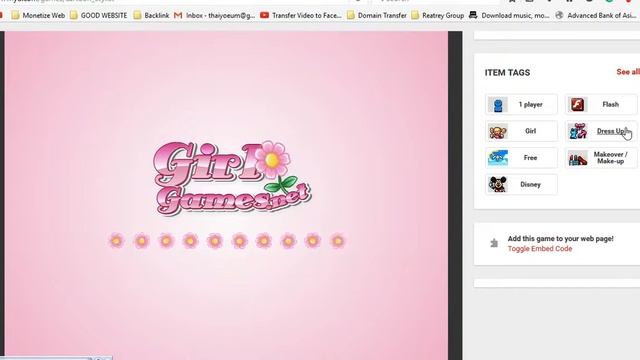Open the Download music bookmark

(x=509, y=16)
